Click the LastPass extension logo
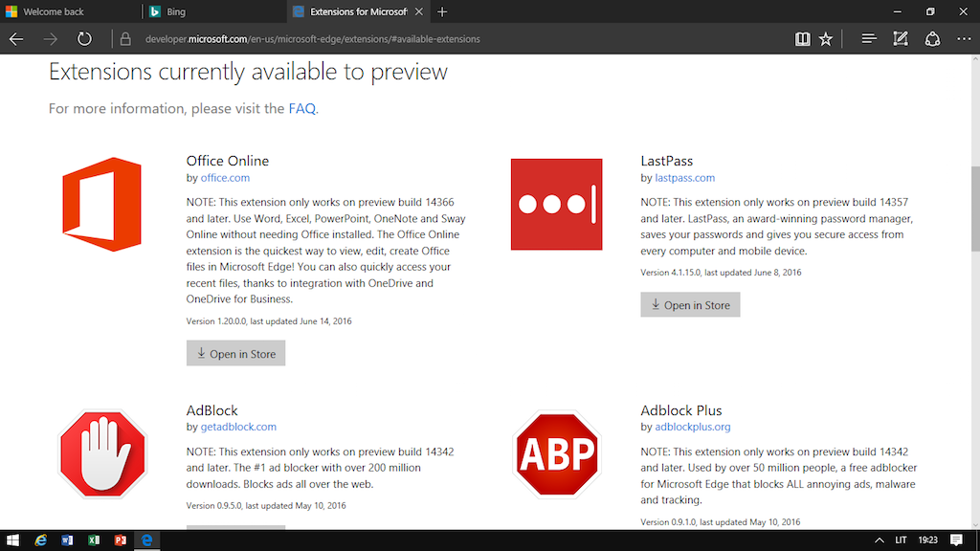The image size is (980, 551). point(556,205)
